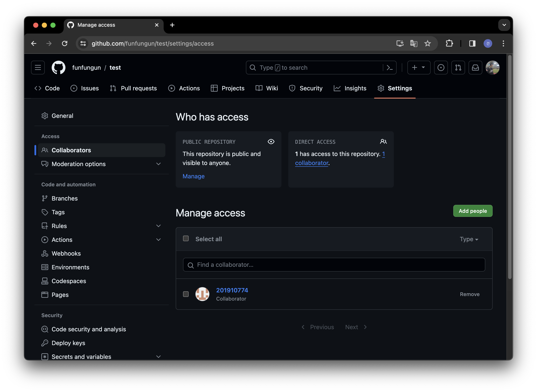Open the Pull requests shortcut icon in header
The height and width of the screenshot is (392, 537).
click(458, 68)
